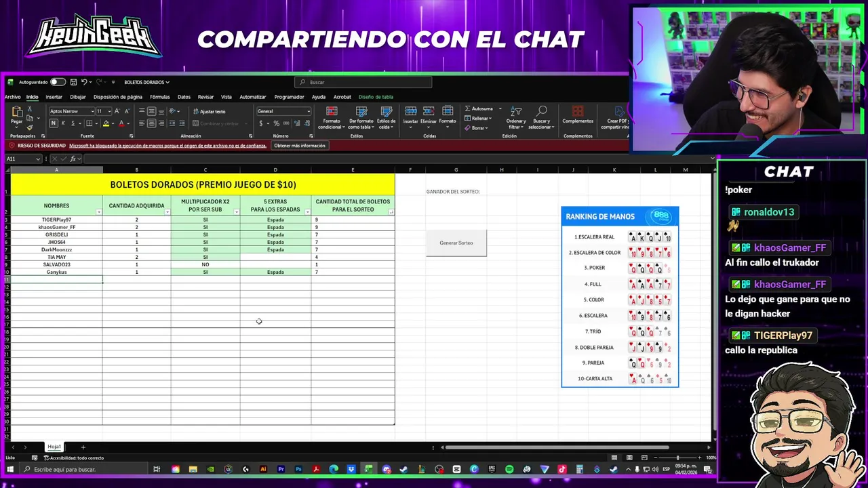
Task: Open Spotify from the taskbar
Action: click(509, 469)
